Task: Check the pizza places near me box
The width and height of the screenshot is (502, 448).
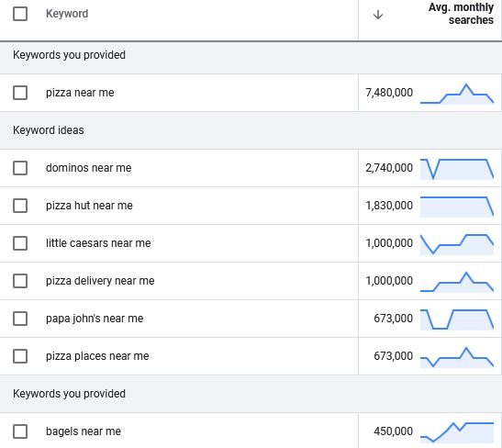Action: (20, 356)
